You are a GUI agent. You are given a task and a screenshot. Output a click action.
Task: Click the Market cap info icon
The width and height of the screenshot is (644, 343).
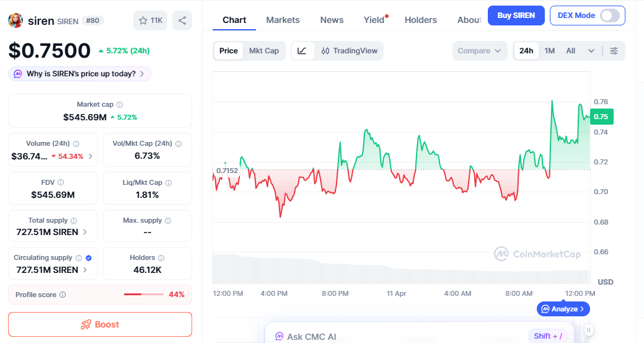click(x=120, y=105)
